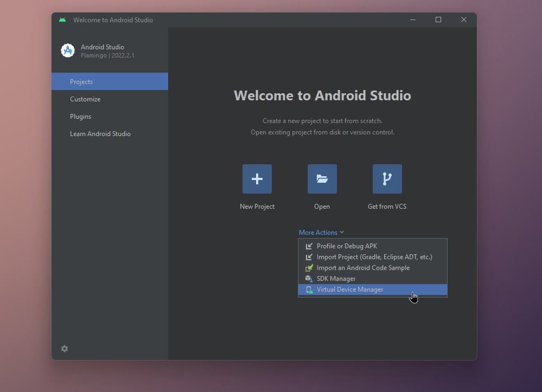Image resolution: width=542 pixels, height=392 pixels.
Task: Open SDK Manager from the menu
Action: pyautogui.click(x=373, y=279)
